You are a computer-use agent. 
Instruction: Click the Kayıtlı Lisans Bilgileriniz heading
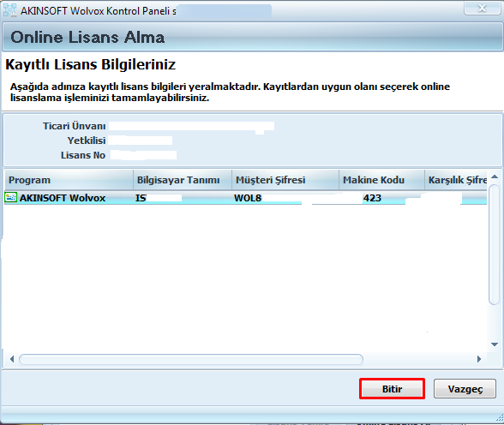(91, 64)
